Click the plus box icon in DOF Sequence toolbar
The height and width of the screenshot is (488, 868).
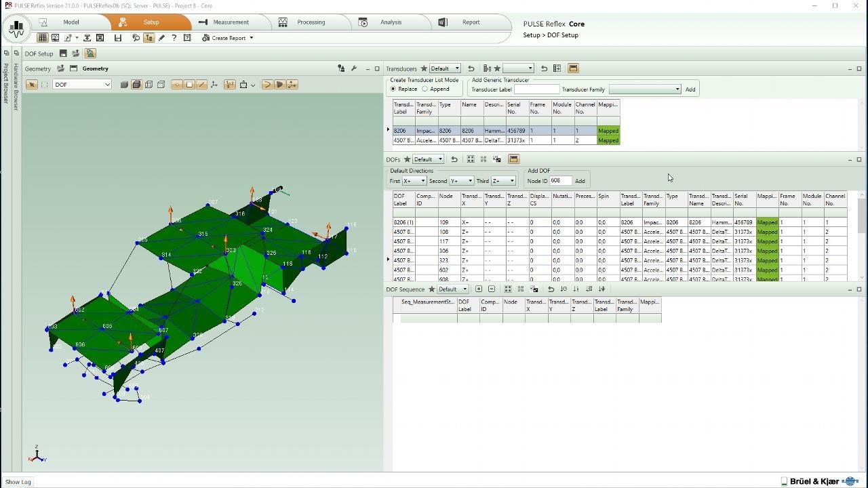(479, 289)
